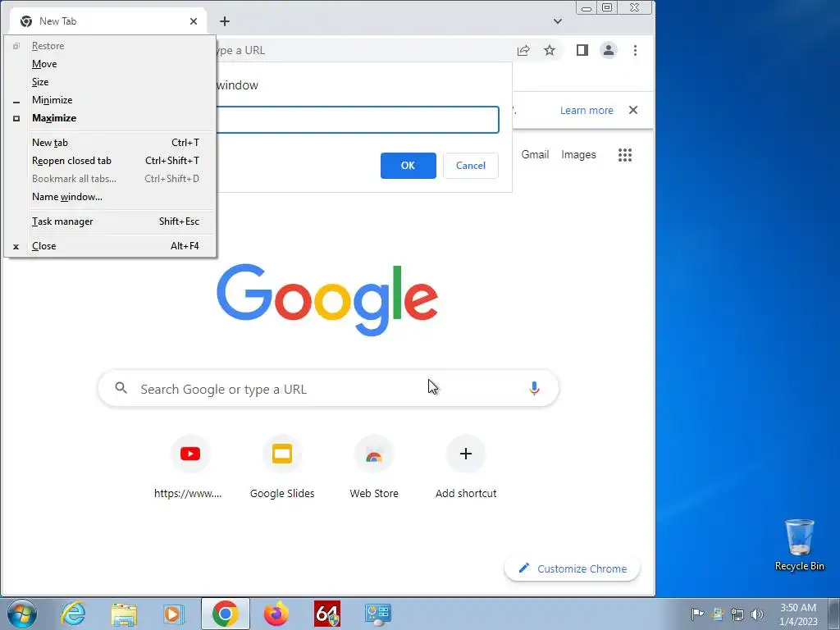Open the Web Store shortcut

pos(374,454)
